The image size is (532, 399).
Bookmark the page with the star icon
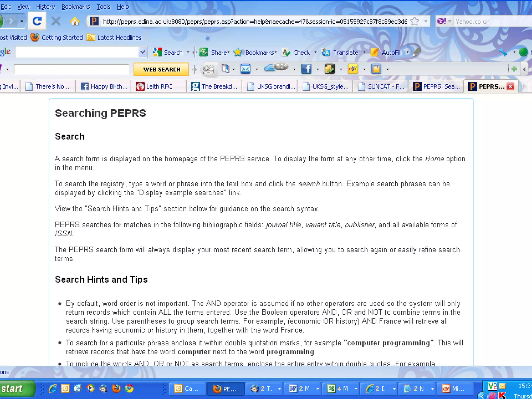tap(415, 21)
